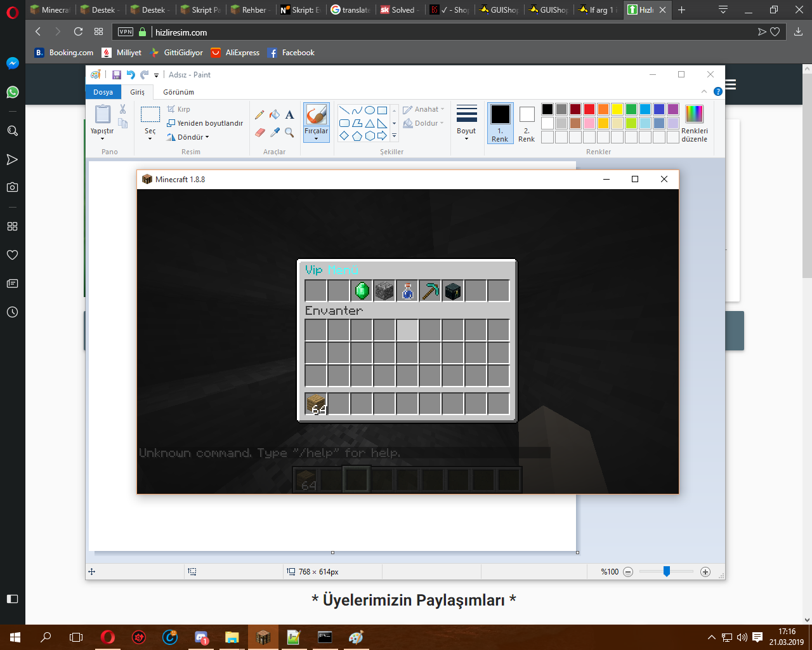Open the Doldur fill dropdown
812x650 pixels.
point(424,123)
